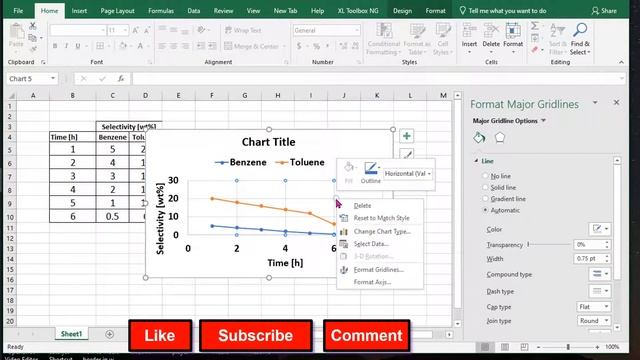The width and height of the screenshot is (640, 360).
Task: Open the Dash type dropdown
Action: point(600,291)
